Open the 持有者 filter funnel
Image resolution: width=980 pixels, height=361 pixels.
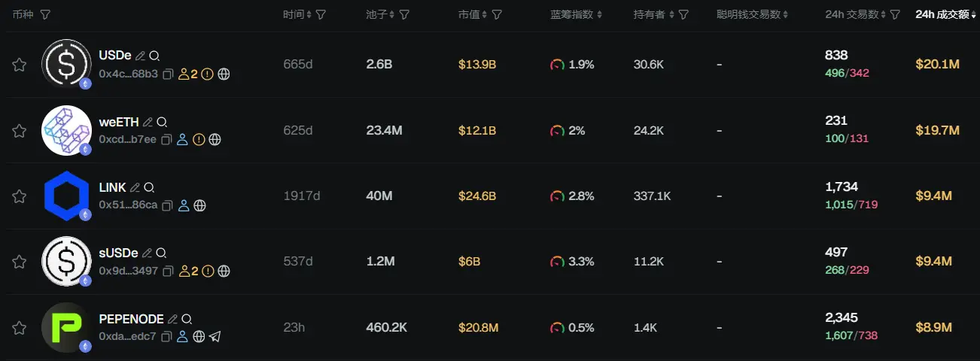pyautogui.click(x=683, y=14)
